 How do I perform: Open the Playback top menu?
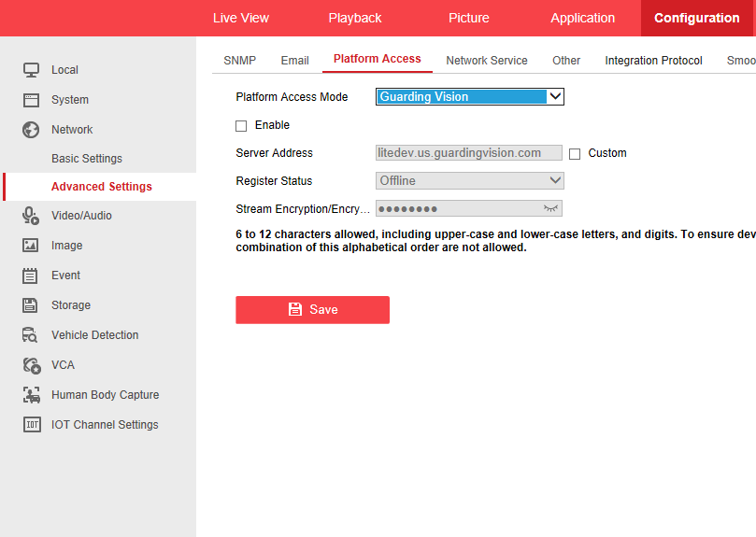(355, 18)
